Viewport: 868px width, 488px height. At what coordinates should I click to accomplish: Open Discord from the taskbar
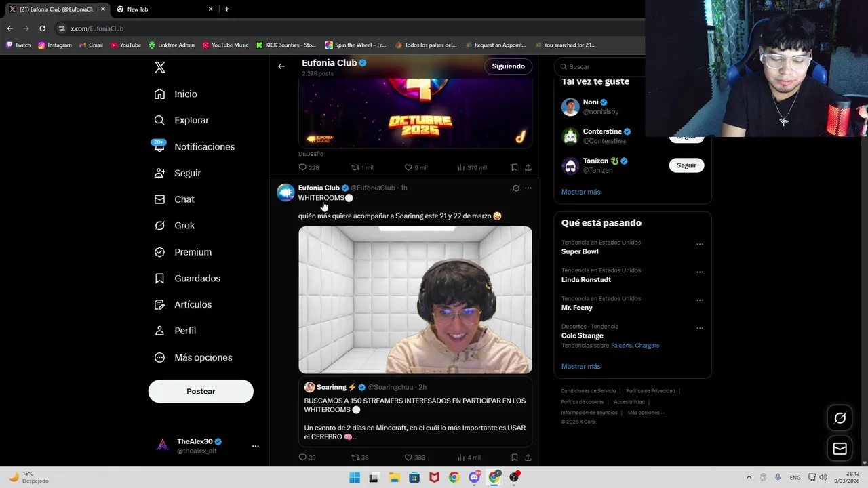474,477
